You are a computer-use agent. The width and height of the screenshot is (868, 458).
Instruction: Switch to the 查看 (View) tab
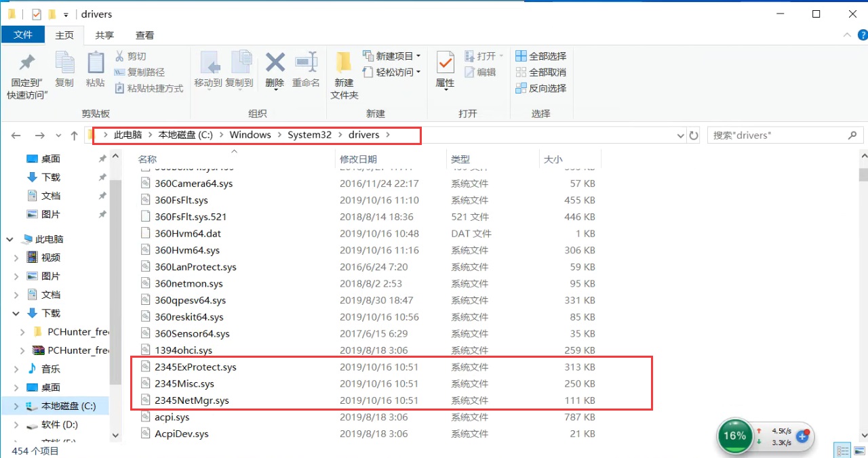coord(144,35)
